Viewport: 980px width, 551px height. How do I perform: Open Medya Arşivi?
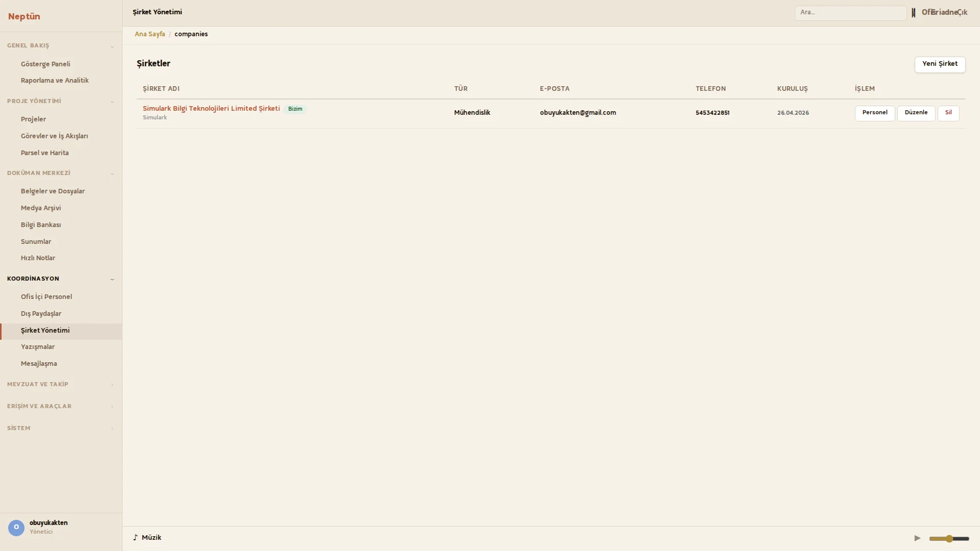click(61, 208)
